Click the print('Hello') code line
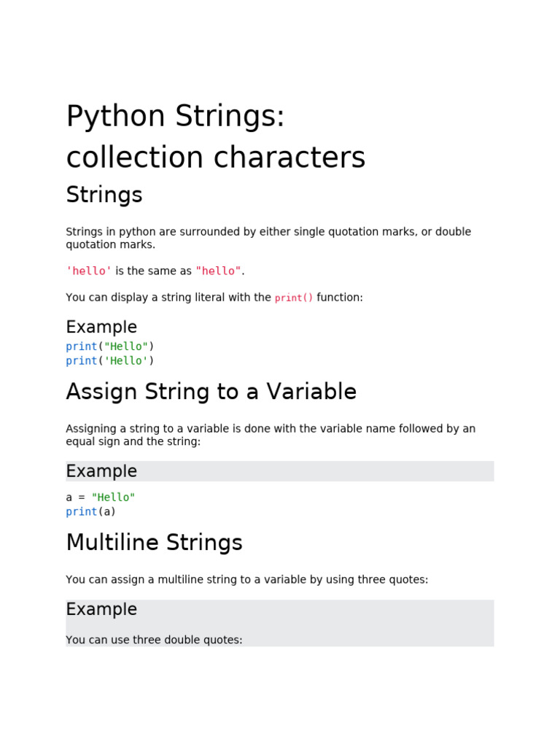This screenshot has width=560, height=747. click(110, 361)
